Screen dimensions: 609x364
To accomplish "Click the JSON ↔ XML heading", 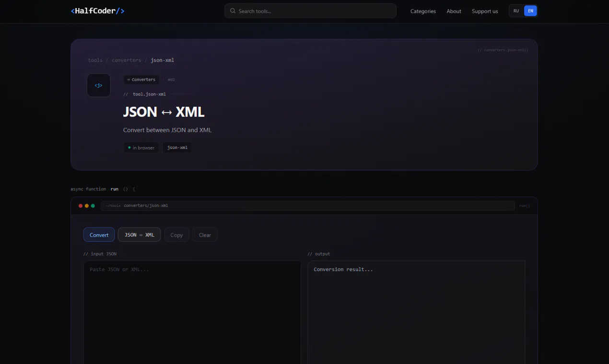I will pos(164,112).
